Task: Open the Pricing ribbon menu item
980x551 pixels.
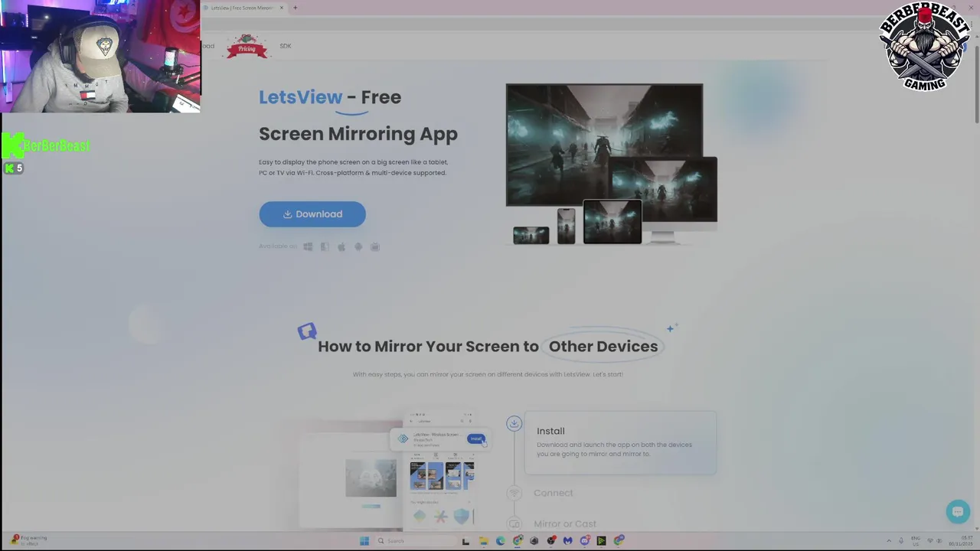Action: pos(247,47)
